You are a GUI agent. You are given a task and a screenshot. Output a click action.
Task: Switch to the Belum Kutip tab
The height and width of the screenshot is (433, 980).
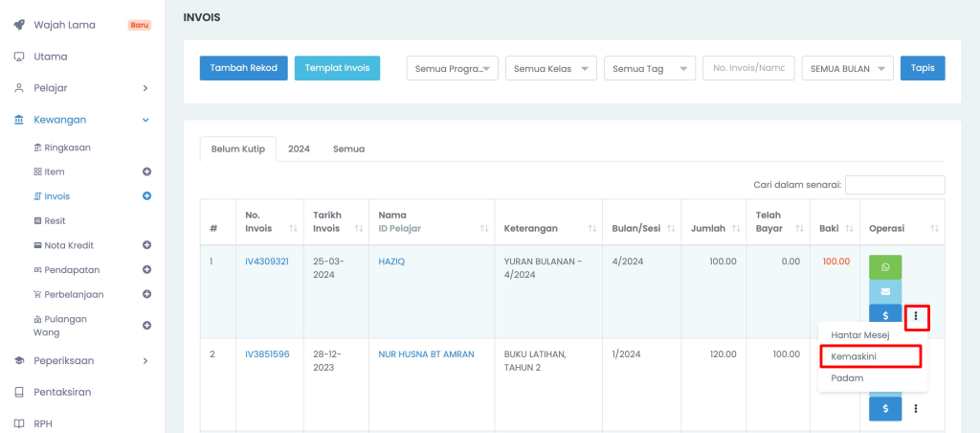click(x=238, y=148)
